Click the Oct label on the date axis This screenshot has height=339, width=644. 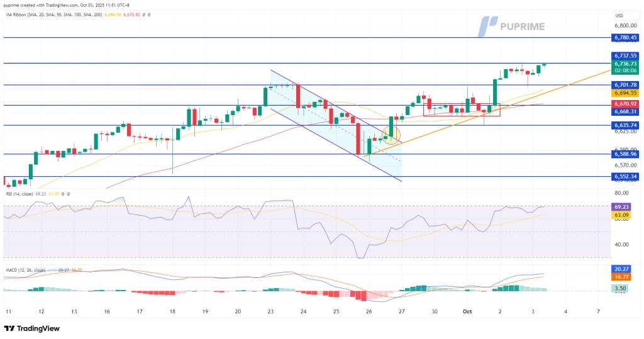466,311
